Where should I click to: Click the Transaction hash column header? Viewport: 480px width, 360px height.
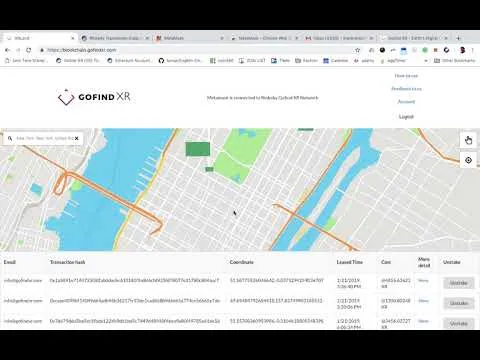point(67,262)
